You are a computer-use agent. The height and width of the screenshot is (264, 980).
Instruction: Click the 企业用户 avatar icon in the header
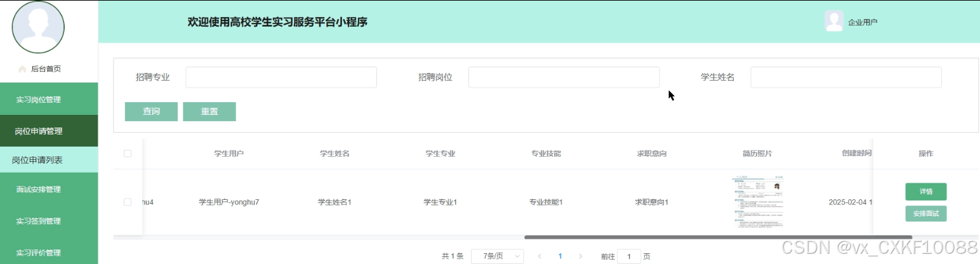click(833, 22)
